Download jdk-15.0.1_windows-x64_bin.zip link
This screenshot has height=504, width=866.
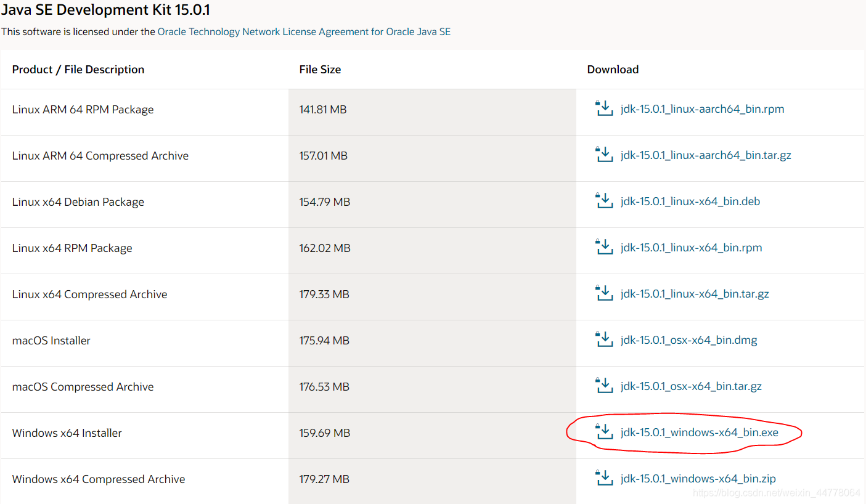[698, 479]
